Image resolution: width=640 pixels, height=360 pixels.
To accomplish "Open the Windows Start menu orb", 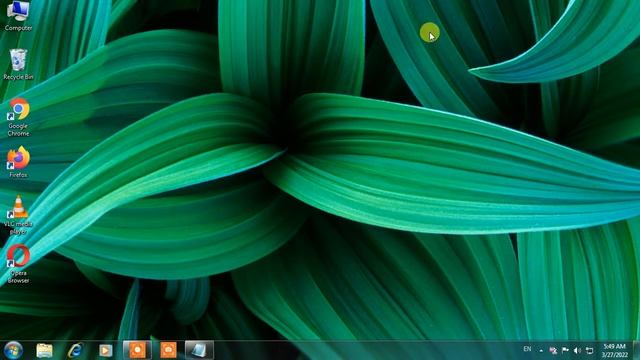I will pos(13,350).
